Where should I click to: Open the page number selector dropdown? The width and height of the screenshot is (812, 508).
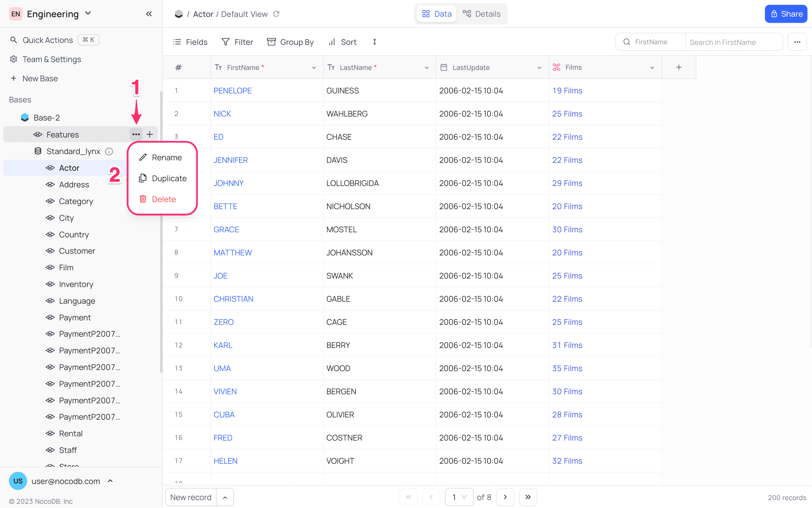tap(459, 497)
